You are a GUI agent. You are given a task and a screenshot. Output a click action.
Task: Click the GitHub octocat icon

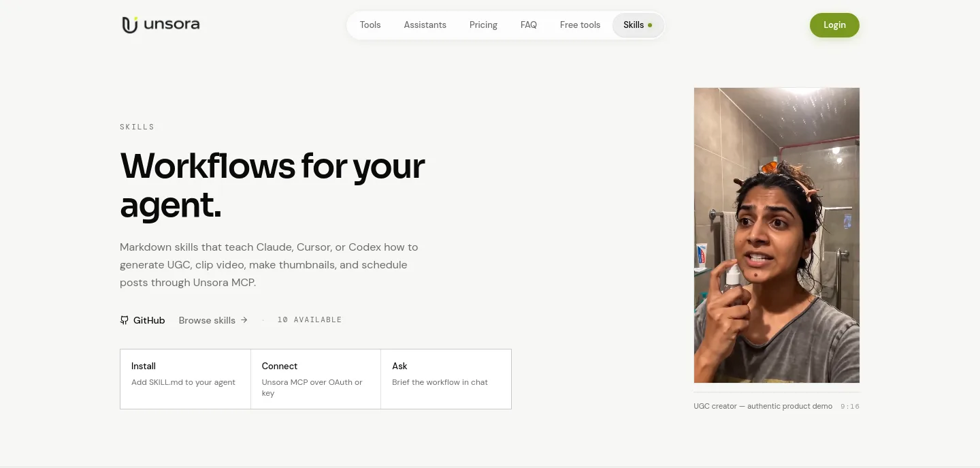(x=124, y=320)
